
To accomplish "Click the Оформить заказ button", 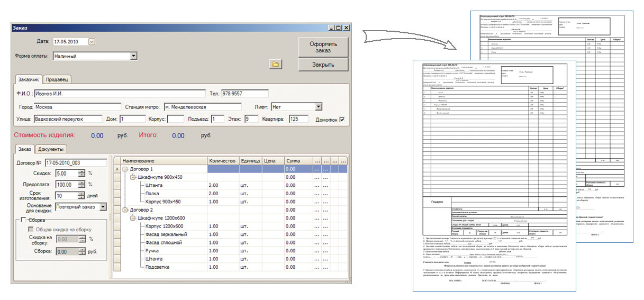I will click(323, 48).
